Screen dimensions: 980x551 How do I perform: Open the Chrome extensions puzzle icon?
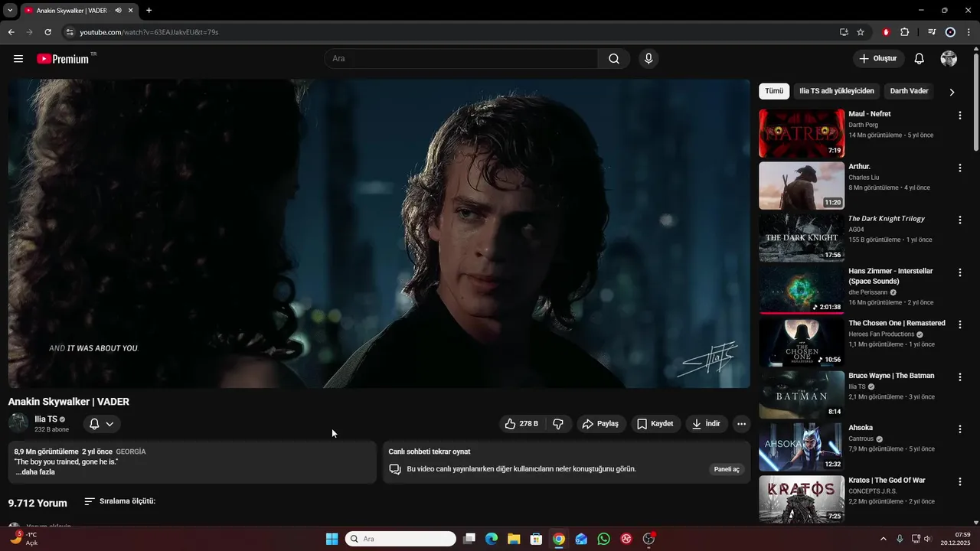(905, 32)
